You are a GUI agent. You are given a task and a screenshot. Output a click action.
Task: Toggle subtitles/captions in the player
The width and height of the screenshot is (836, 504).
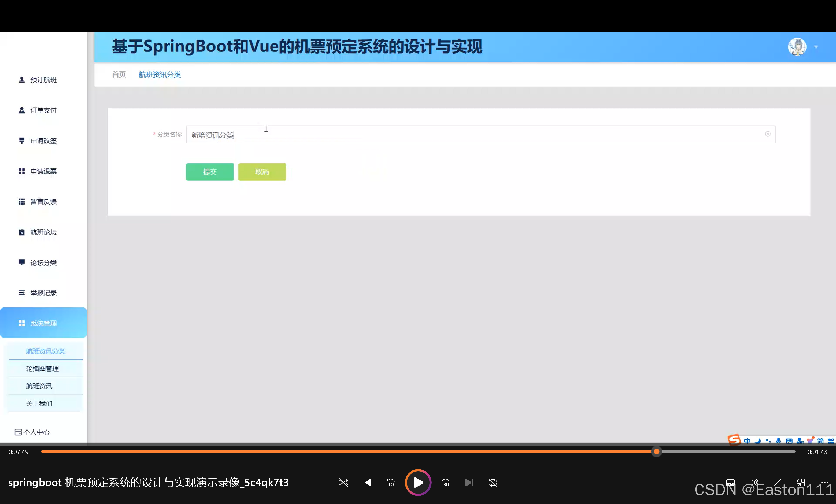coord(730,482)
